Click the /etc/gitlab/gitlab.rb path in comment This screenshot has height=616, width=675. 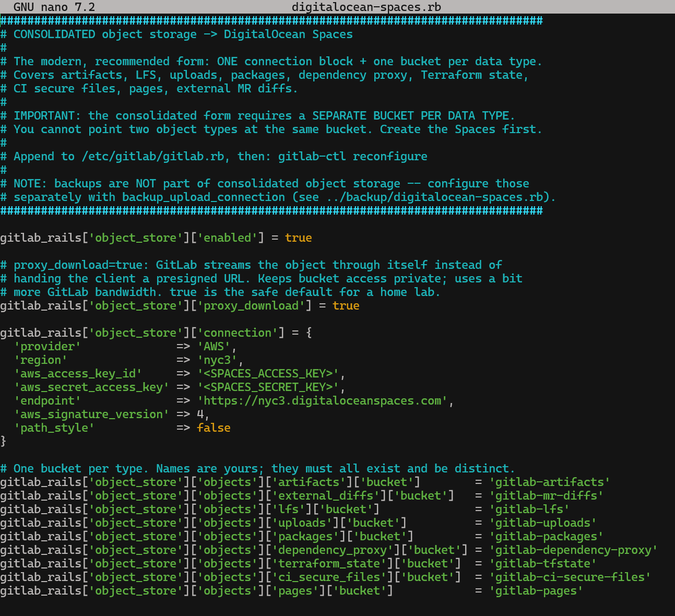tap(152, 157)
